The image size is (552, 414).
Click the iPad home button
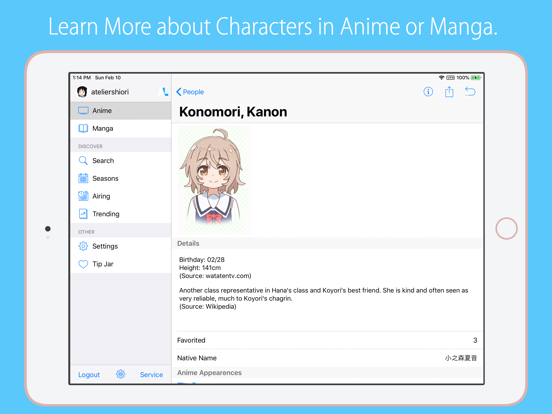click(506, 228)
